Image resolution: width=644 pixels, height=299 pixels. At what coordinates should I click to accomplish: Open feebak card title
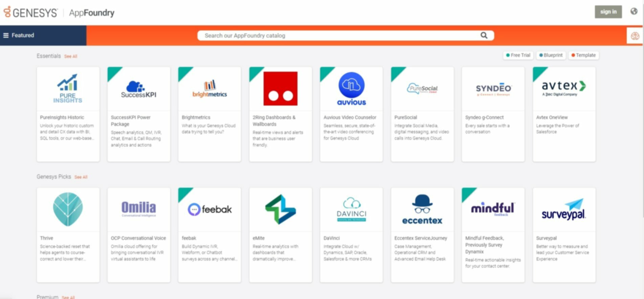(189, 238)
